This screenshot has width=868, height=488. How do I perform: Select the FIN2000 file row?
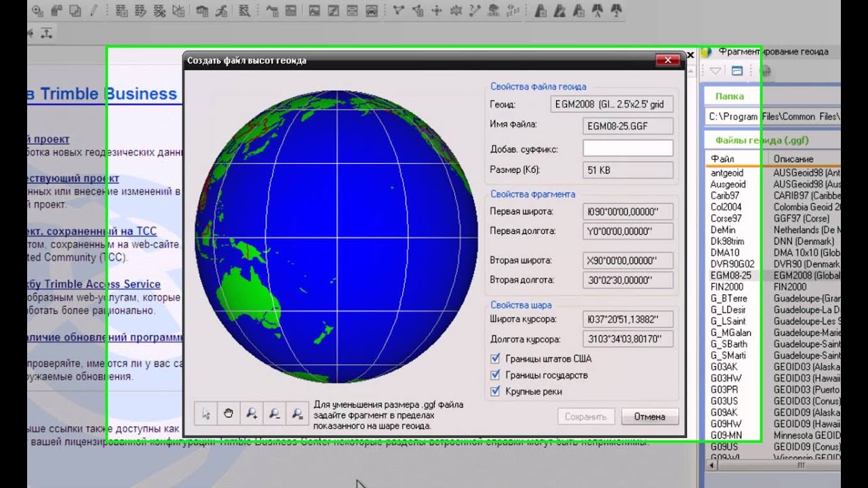click(x=773, y=287)
